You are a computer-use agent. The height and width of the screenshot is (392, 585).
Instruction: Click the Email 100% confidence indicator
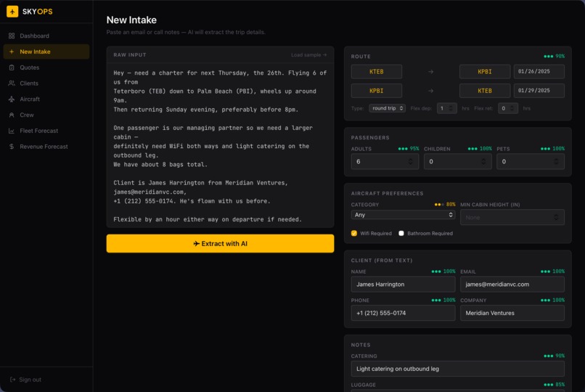[552, 271]
